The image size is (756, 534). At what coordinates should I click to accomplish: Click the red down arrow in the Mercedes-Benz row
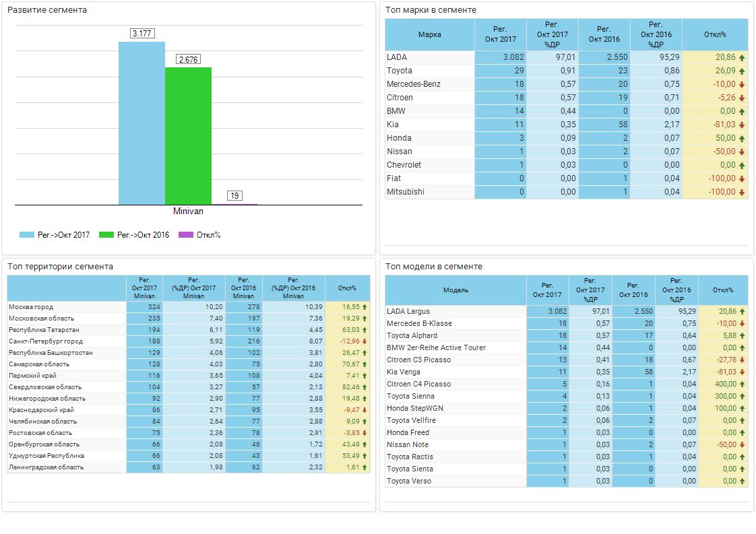click(x=742, y=85)
